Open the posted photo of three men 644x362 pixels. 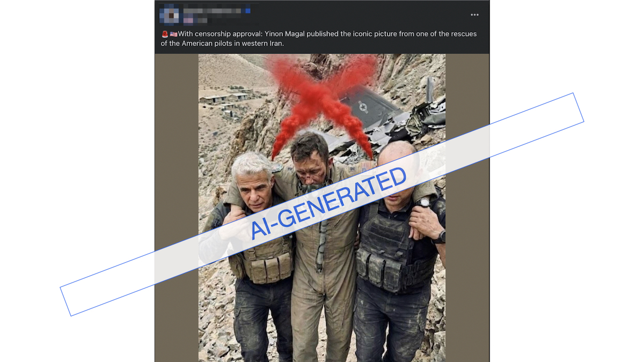point(322,208)
